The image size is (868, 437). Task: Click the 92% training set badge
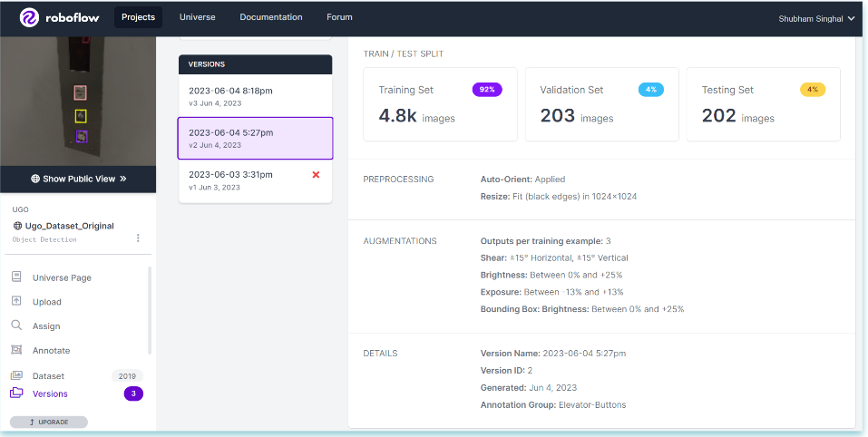(x=487, y=90)
